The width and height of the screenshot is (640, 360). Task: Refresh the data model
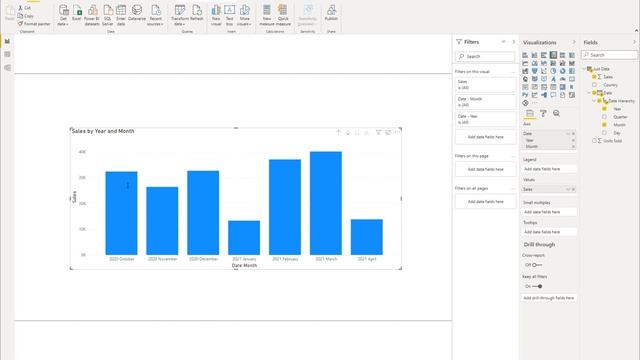pos(197,13)
